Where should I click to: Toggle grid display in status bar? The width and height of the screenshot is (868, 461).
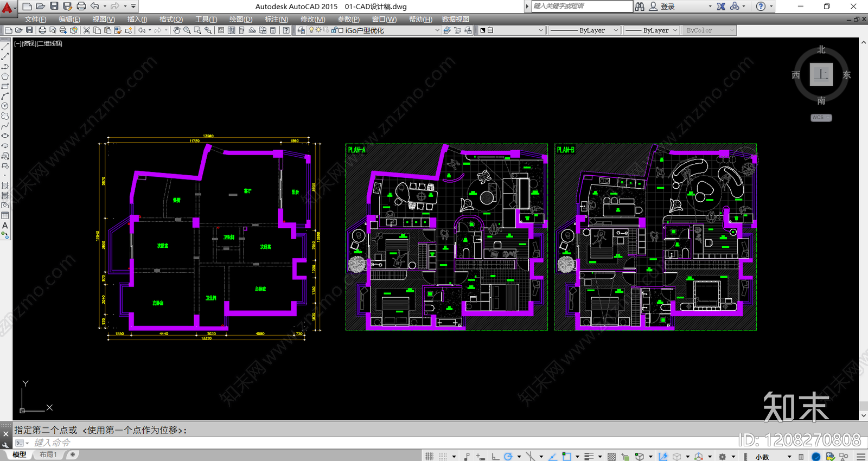[x=429, y=457]
